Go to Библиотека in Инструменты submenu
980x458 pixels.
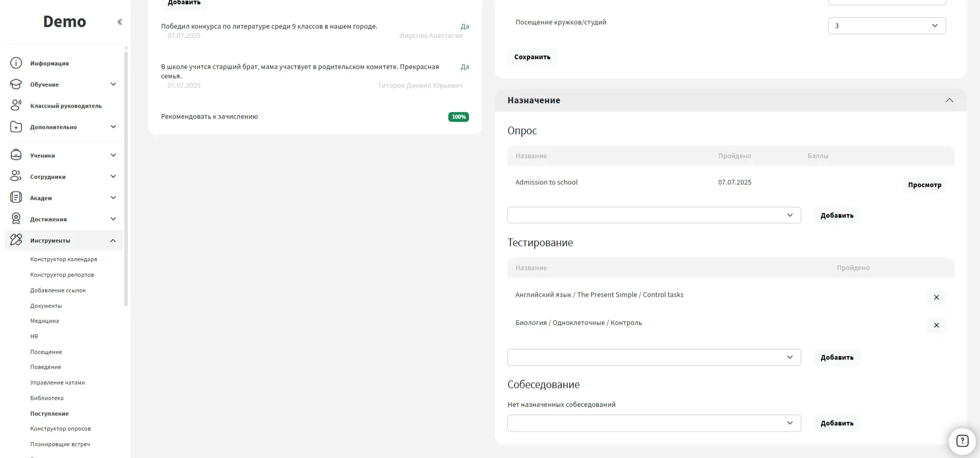[47, 398]
